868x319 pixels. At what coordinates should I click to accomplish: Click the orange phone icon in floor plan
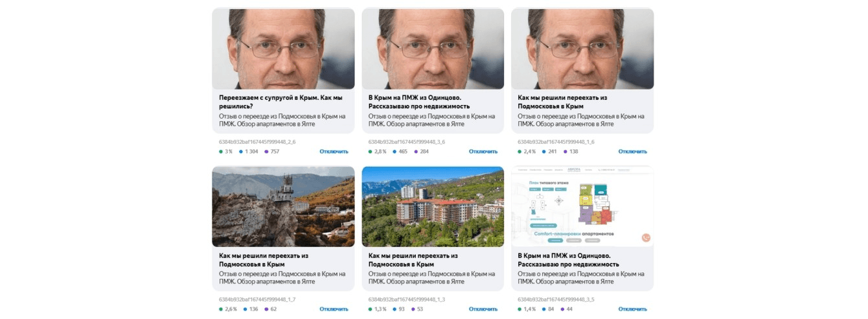coord(645,237)
